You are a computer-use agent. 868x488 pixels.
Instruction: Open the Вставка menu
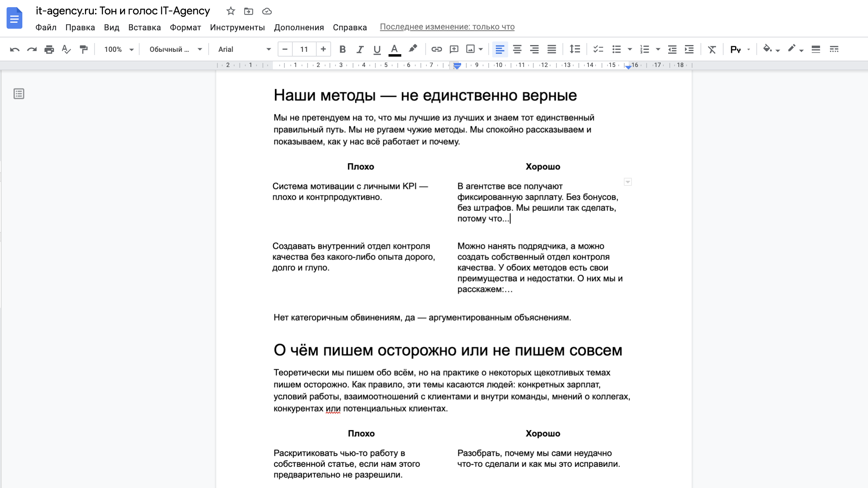click(144, 28)
